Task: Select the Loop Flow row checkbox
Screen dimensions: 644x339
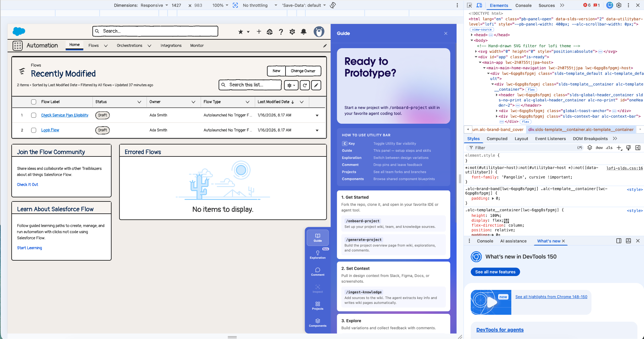Action: pyautogui.click(x=34, y=130)
